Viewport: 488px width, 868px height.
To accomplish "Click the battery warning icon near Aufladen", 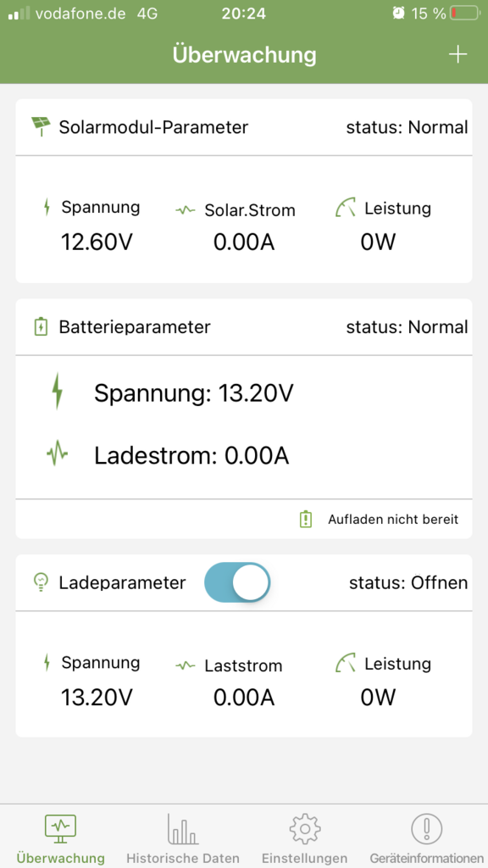I will pyautogui.click(x=305, y=520).
